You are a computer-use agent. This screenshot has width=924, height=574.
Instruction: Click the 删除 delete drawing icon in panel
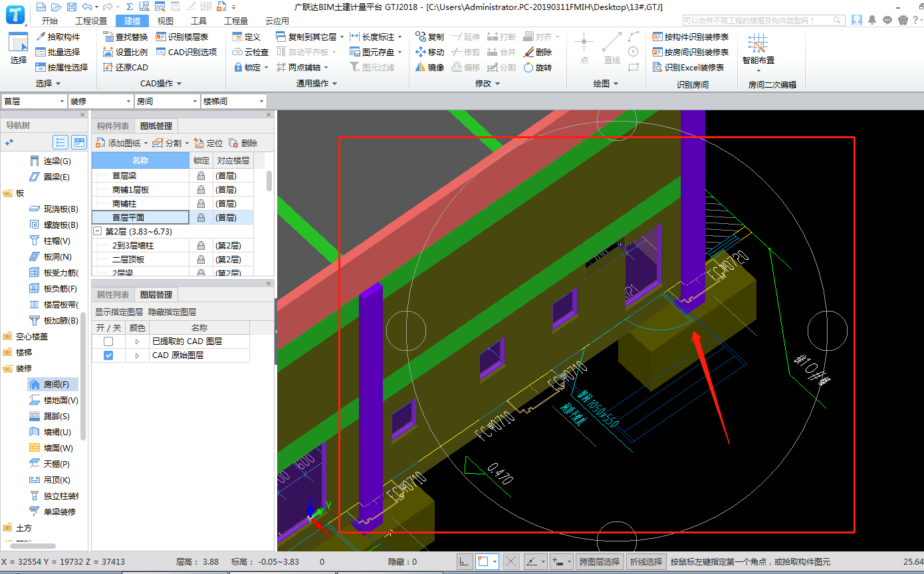[x=243, y=143]
